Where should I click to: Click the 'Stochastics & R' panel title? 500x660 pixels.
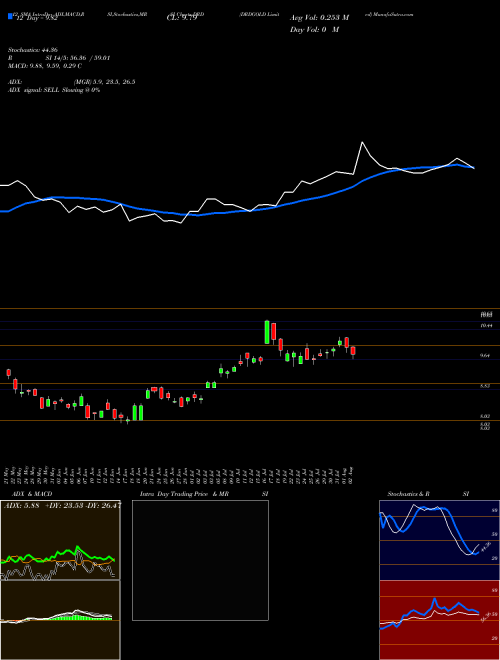[x=408, y=494]
